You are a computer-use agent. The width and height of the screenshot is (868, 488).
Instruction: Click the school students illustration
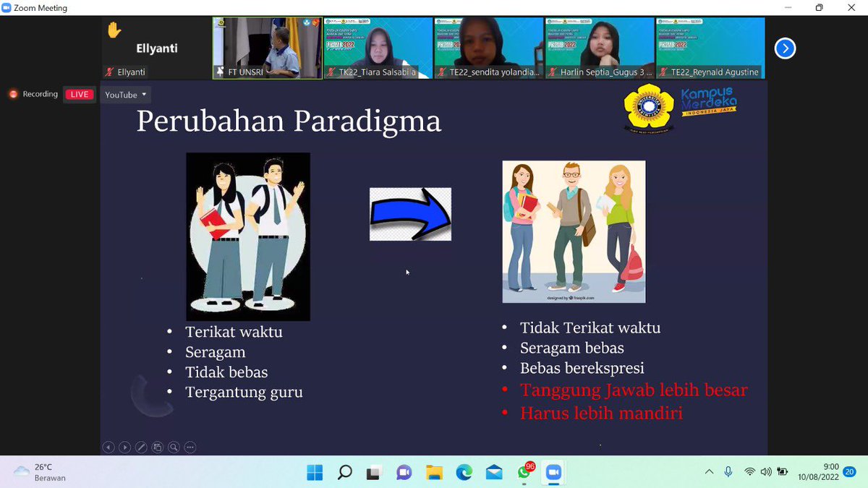pos(248,236)
